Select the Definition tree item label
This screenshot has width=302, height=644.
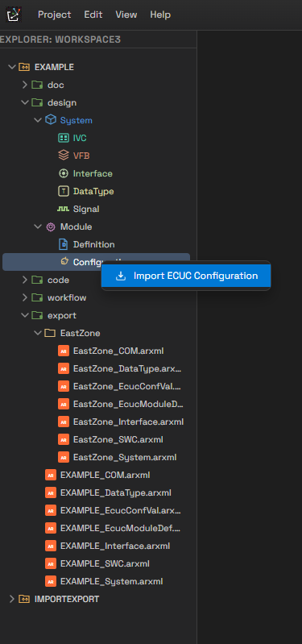tap(94, 244)
